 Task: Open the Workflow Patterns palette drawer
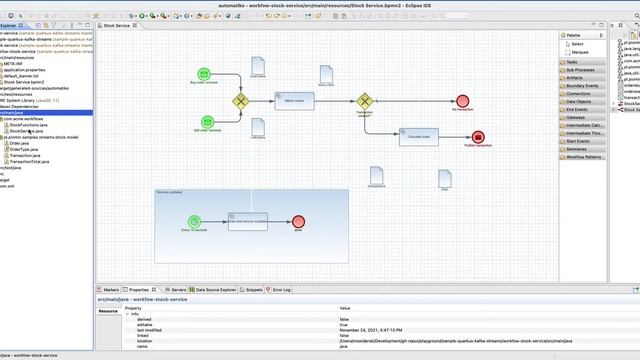click(x=582, y=157)
